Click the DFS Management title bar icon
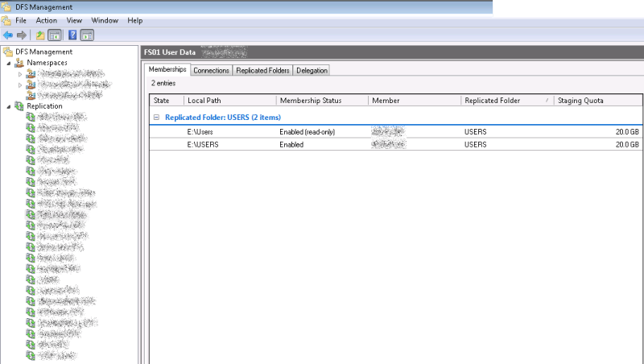The image size is (644, 364). pos(6,7)
